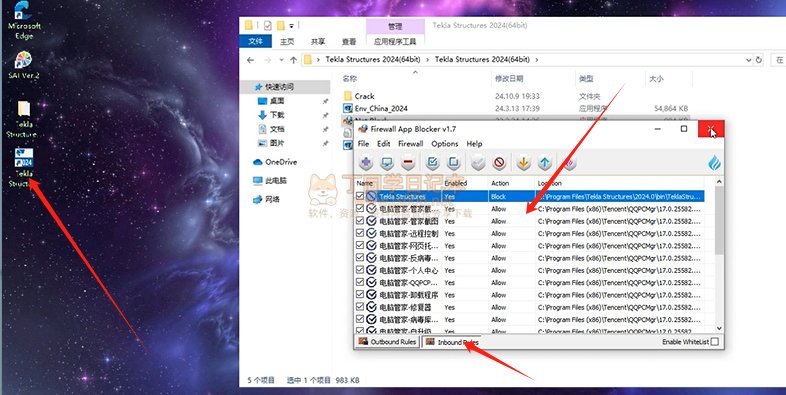Open the Firewall menu
The image size is (786, 395).
click(411, 143)
